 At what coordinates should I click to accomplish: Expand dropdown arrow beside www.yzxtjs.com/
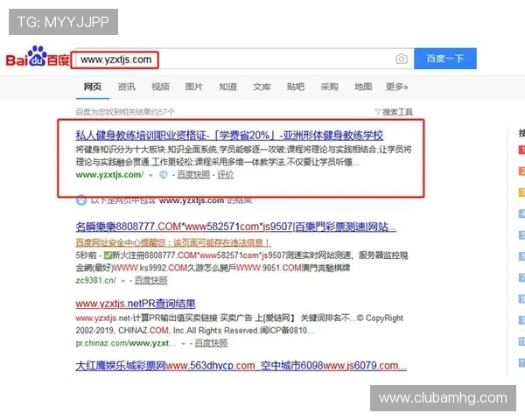point(150,175)
